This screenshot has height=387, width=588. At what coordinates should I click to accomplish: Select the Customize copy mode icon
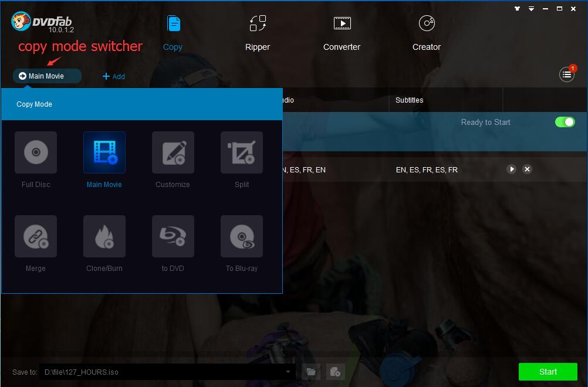(x=173, y=152)
